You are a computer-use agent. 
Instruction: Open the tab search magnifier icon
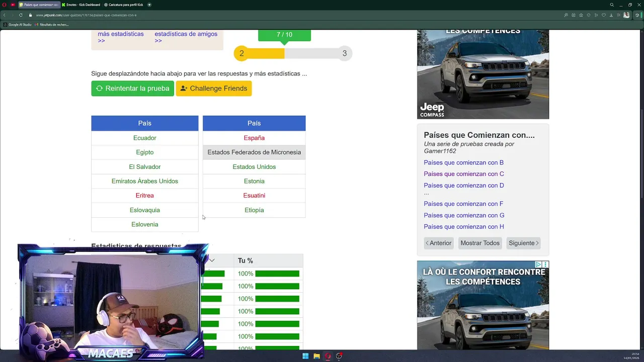pos(612,5)
